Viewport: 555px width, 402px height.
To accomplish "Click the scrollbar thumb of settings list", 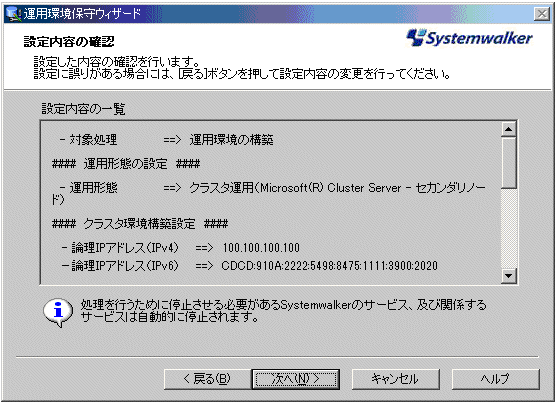I will pos(509,162).
